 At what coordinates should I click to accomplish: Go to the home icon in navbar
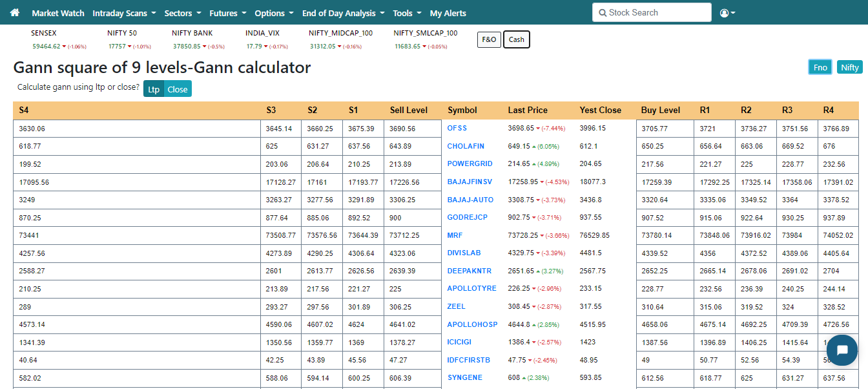15,13
